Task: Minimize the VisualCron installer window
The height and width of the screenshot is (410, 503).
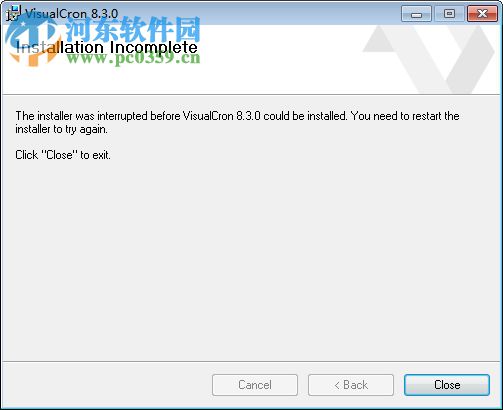Action: pyautogui.click(x=416, y=14)
